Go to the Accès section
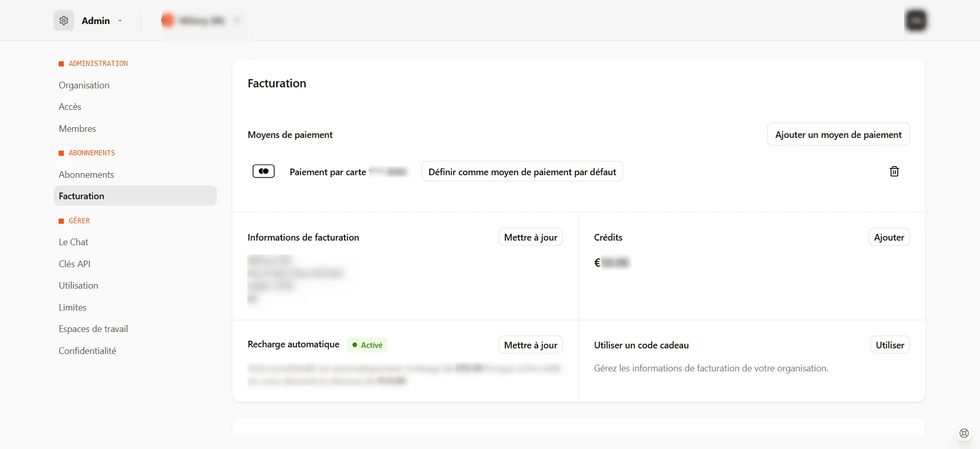The image size is (980, 449). pos(70,107)
